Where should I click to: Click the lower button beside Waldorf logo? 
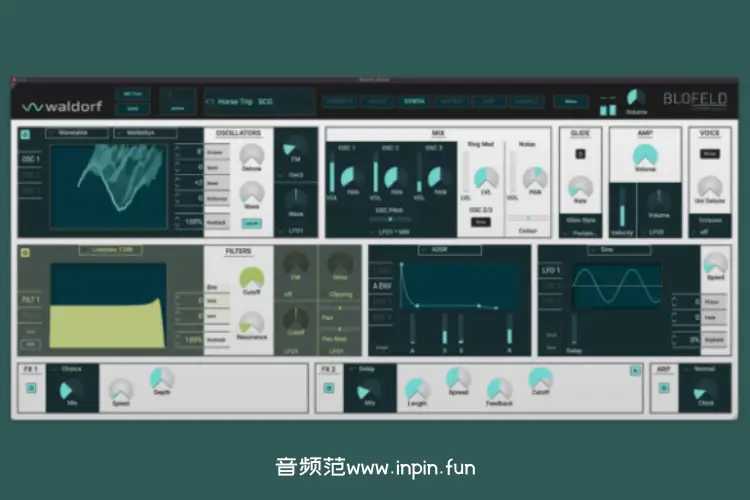pos(132,109)
